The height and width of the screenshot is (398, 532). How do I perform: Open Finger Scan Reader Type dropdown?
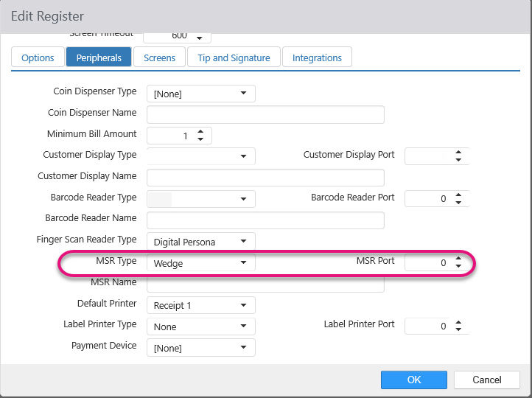point(201,241)
